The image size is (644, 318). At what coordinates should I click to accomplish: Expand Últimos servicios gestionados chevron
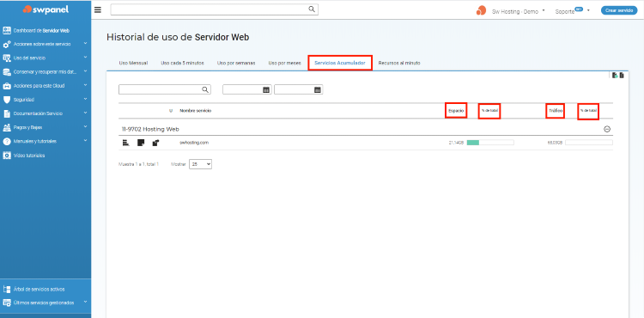coord(85,302)
